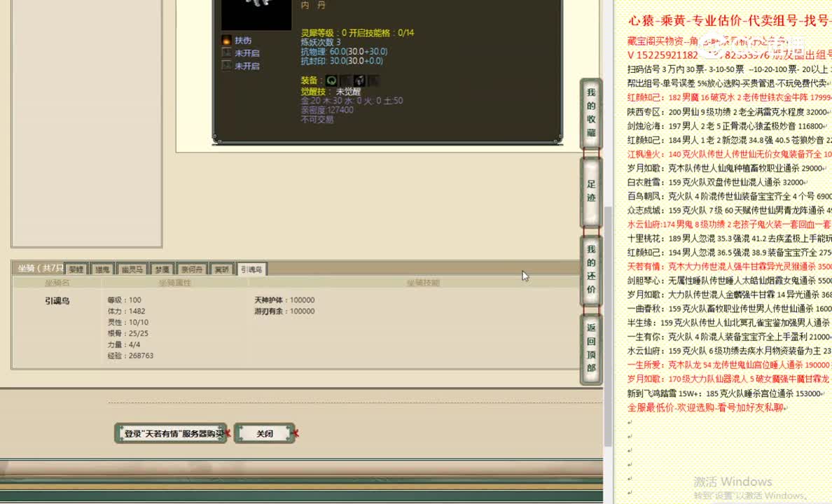Click the 一生有你 listing line
832x504 pixels.
tap(729, 337)
